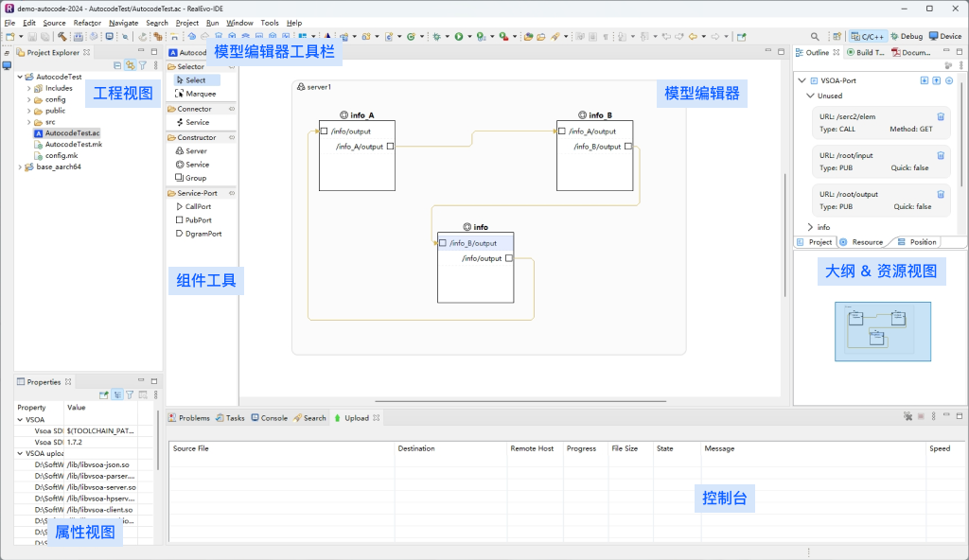Click the diagram overview thumbnail
This screenshot has width=969, height=560.
pos(883,331)
